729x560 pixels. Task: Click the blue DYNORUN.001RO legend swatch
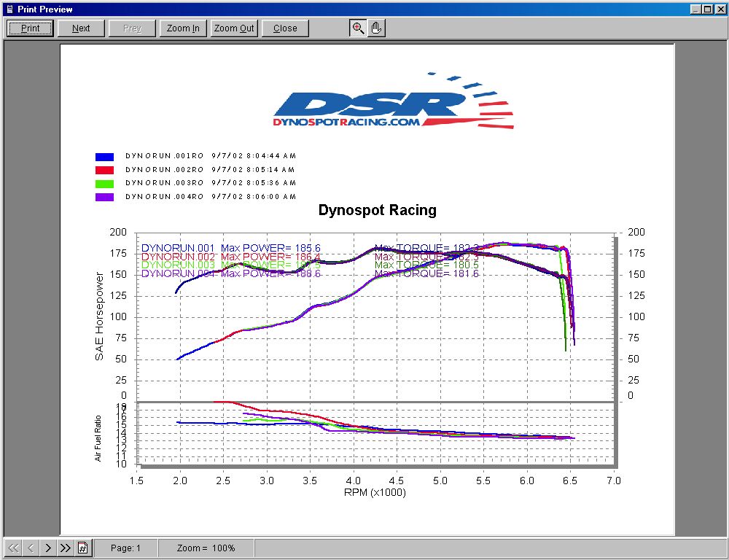point(104,157)
